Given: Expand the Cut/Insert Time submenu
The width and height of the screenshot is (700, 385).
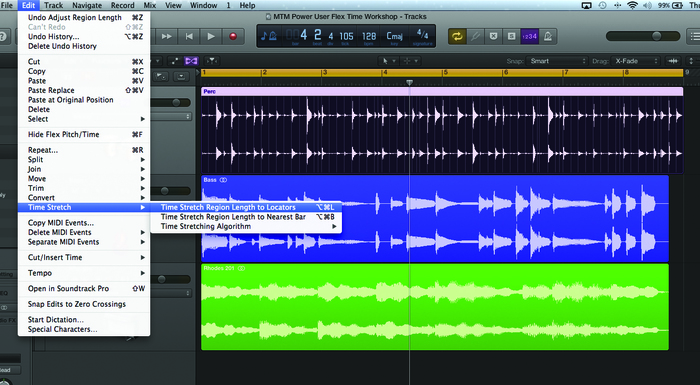Looking at the screenshot, I should [x=84, y=258].
